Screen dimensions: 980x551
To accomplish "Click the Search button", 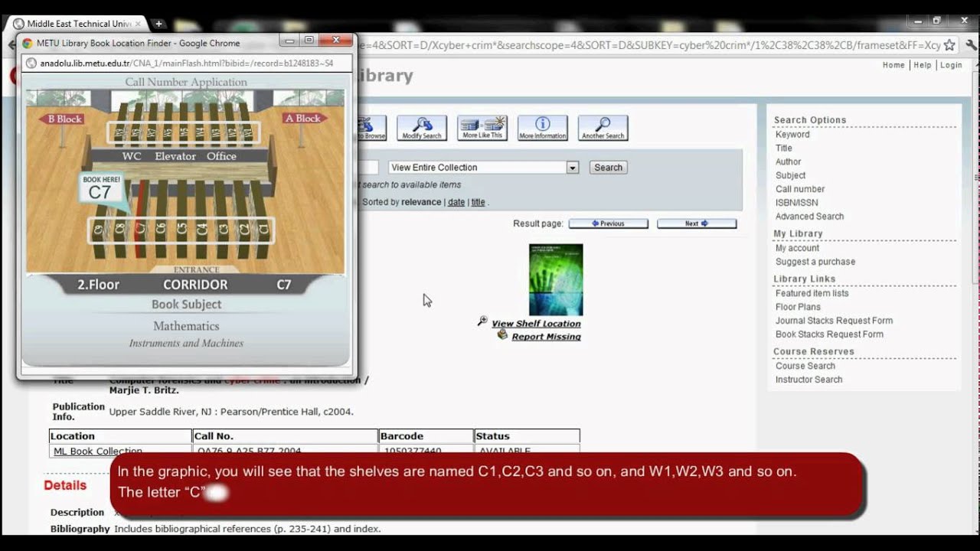I will pyautogui.click(x=609, y=168).
